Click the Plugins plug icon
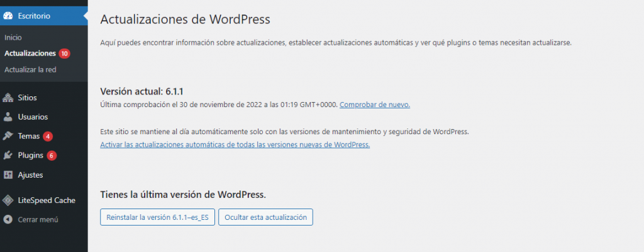 [8, 155]
